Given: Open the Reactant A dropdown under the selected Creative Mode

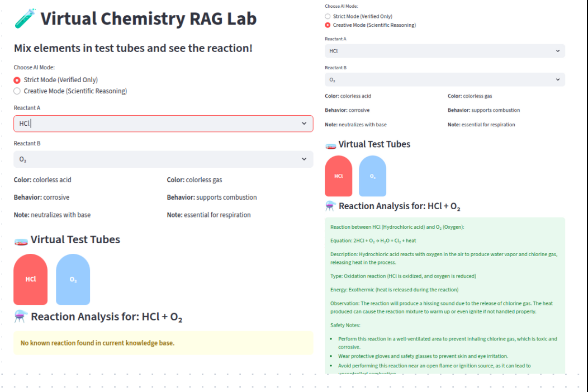Looking at the screenshot, I should [x=444, y=51].
